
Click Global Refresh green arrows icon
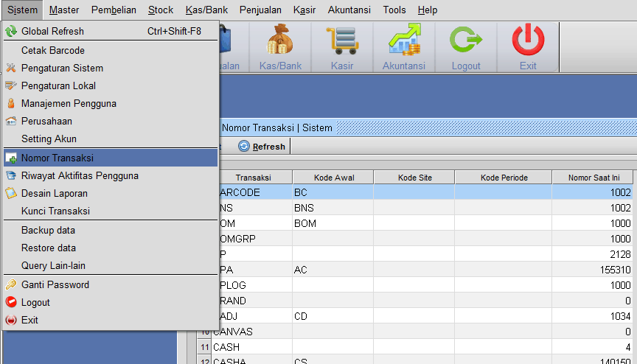(11, 31)
